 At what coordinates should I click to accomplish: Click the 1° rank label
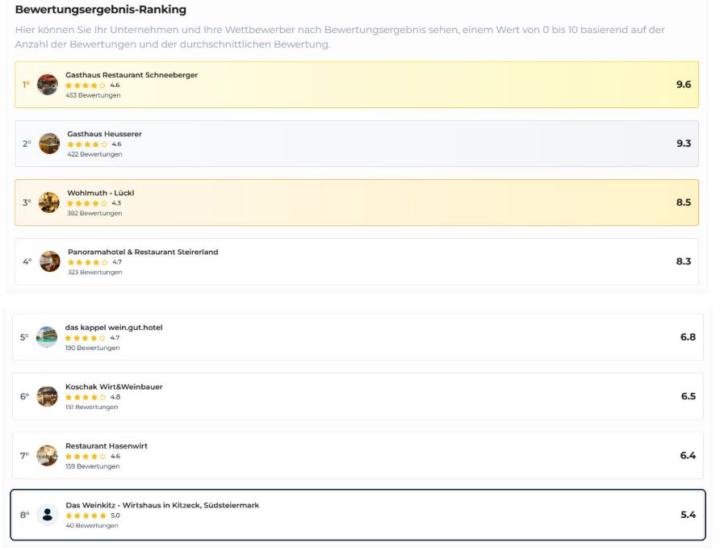point(26,84)
